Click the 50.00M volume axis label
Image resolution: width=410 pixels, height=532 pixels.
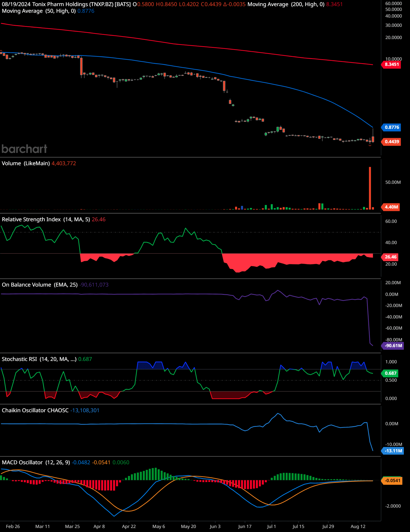pos(393,182)
